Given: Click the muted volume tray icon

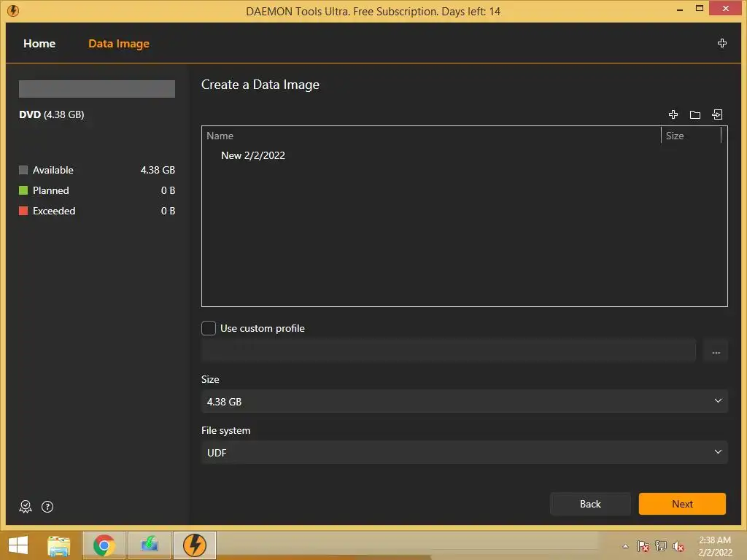Looking at the screenshot, I should [678, 546].
